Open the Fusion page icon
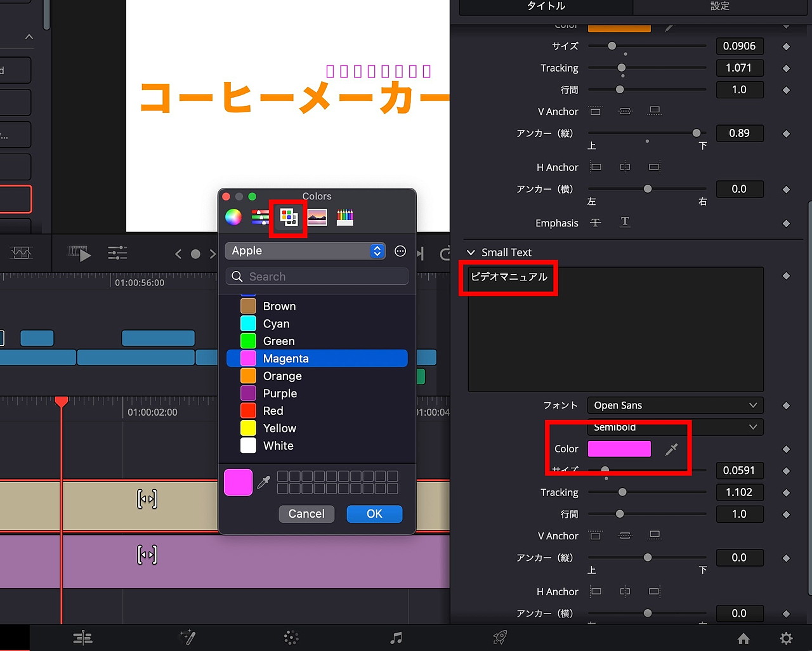The height and width of the screenshot is (651, 812). tap(188, 638)
